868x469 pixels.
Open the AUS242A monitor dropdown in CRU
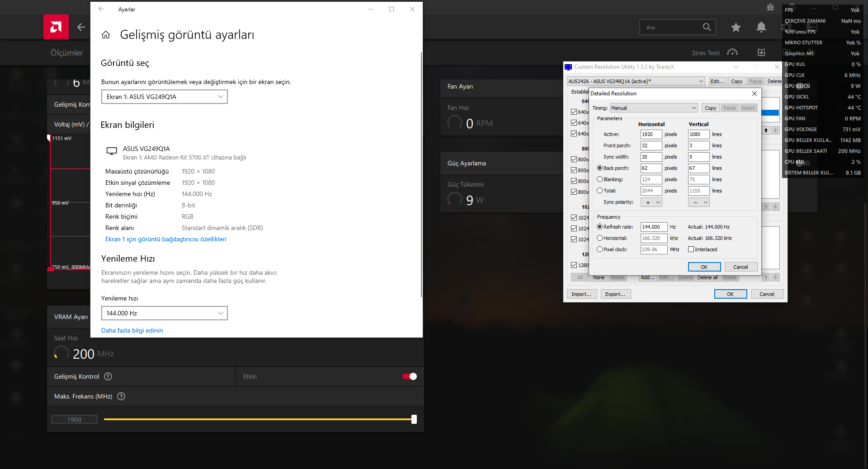[x=636, y=81]
